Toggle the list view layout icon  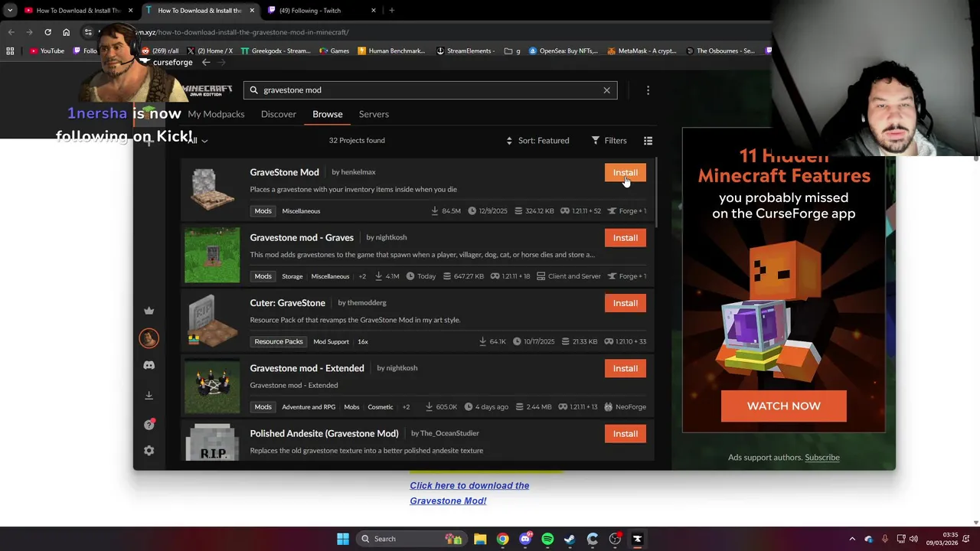[648, 141]
